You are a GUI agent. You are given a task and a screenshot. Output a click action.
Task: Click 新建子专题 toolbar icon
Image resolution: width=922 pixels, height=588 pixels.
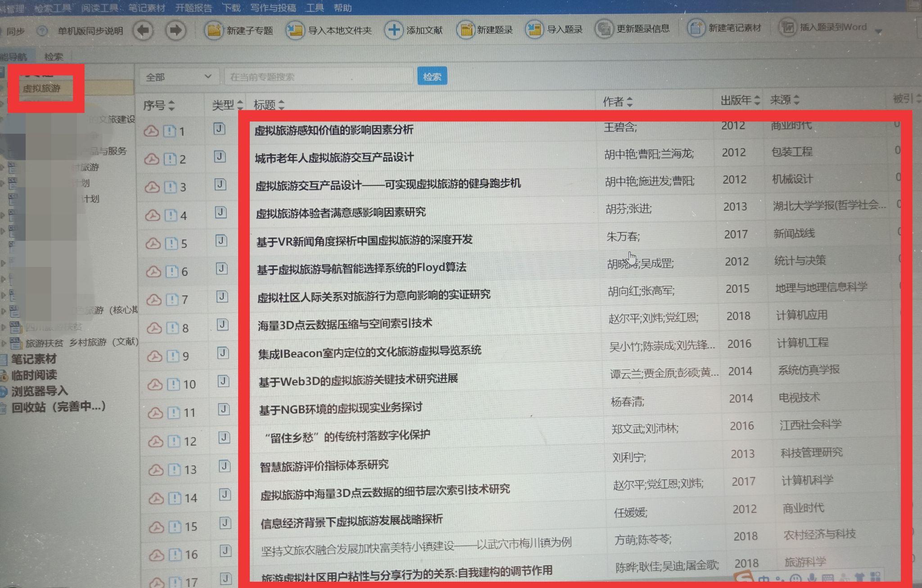pos(214,31)
